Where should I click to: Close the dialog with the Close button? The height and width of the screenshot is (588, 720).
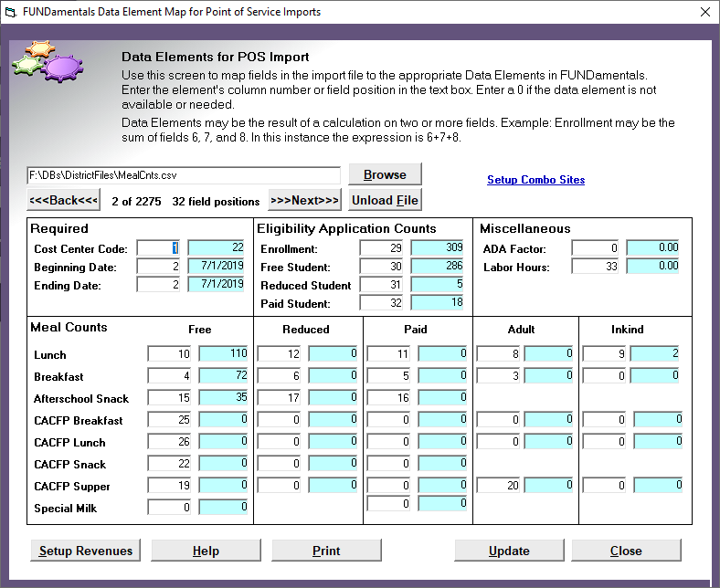pyautogui.click(x=626, y=551)
